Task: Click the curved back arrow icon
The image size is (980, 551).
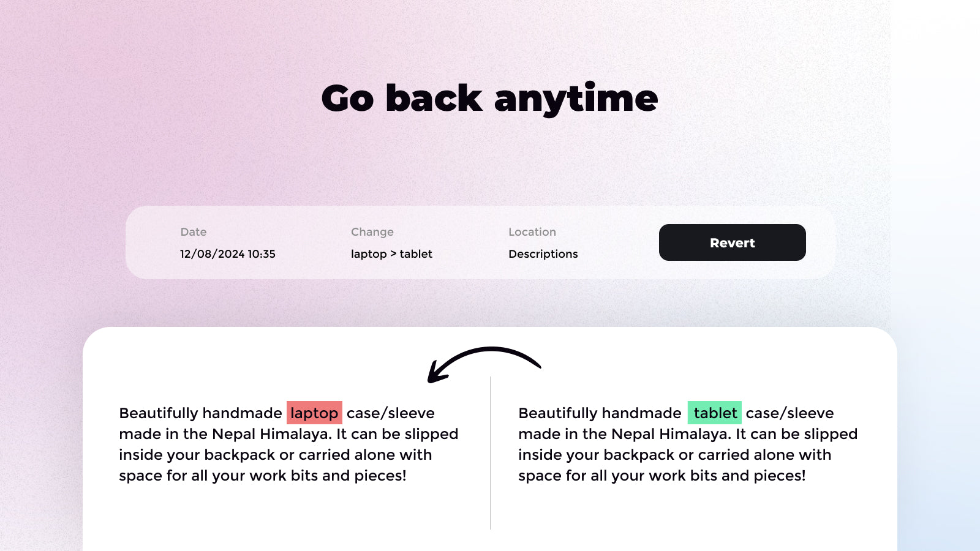Action: (483, 361)
